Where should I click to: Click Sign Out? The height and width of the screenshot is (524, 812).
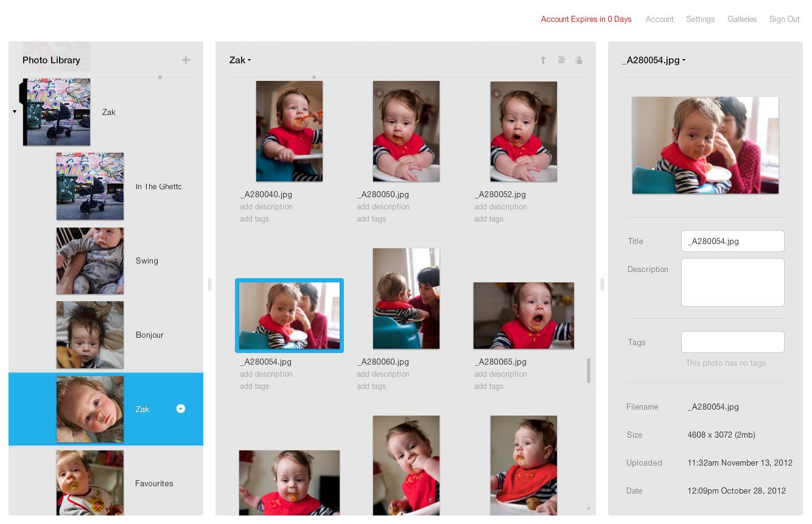(x=785, y=19)
